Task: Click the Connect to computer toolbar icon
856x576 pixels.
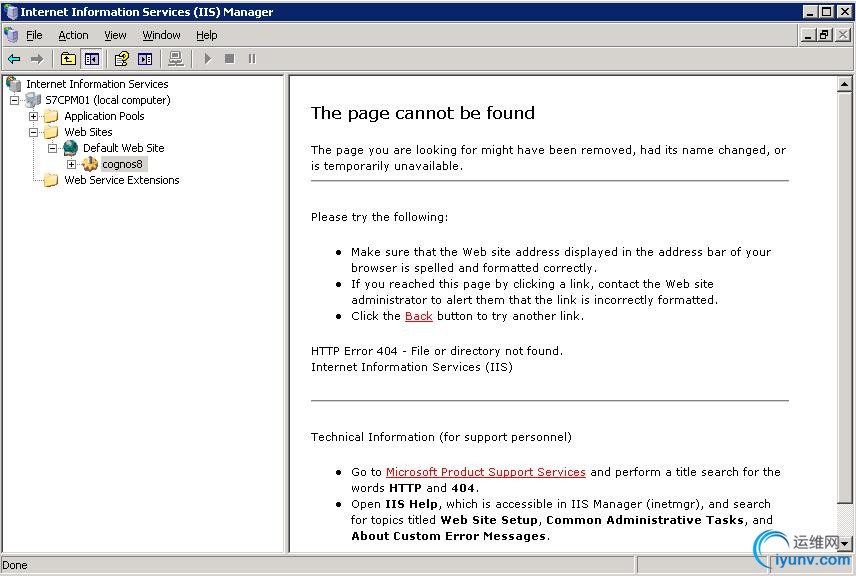Action: pos(176,58)
